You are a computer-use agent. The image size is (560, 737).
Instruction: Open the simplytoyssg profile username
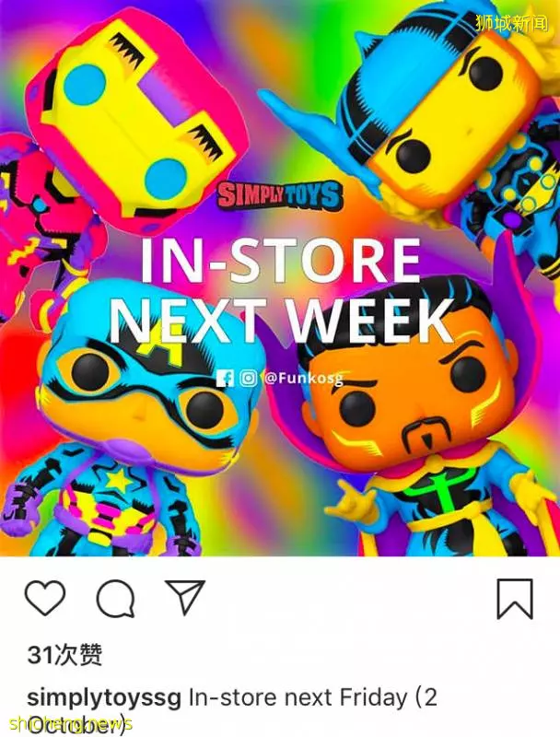pyautogui.click(x=104, y=698)
